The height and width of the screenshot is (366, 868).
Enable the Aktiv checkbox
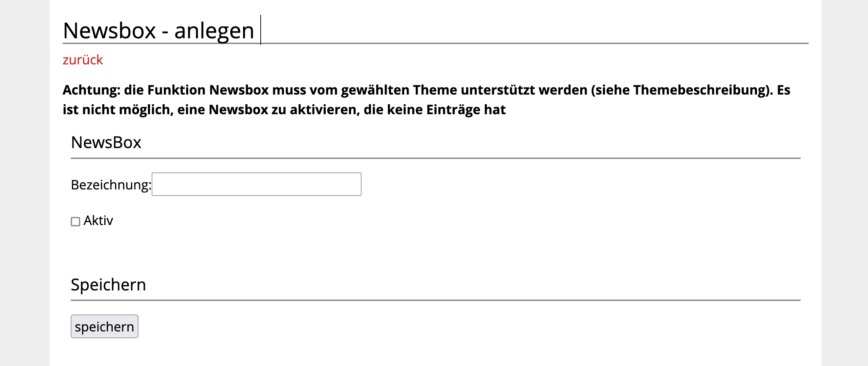(x=75, y=222)
